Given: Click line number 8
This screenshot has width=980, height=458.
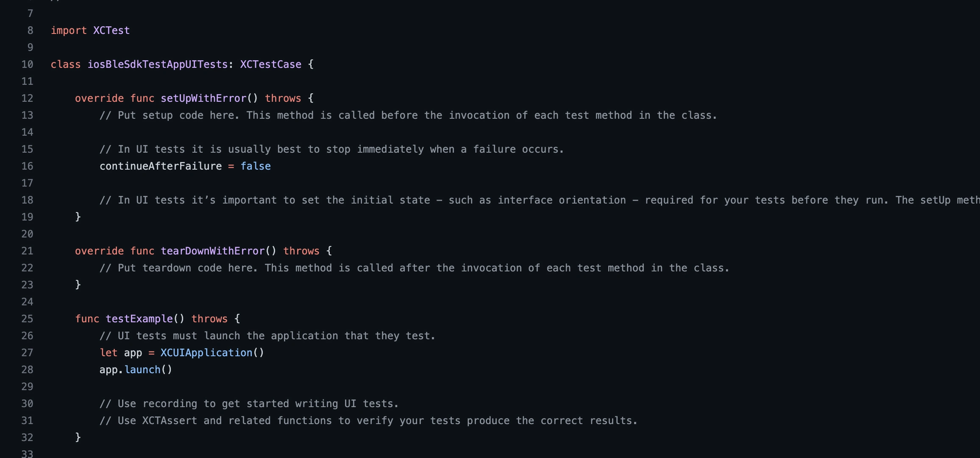Looking at the screenshot, I should pos(30,31).
